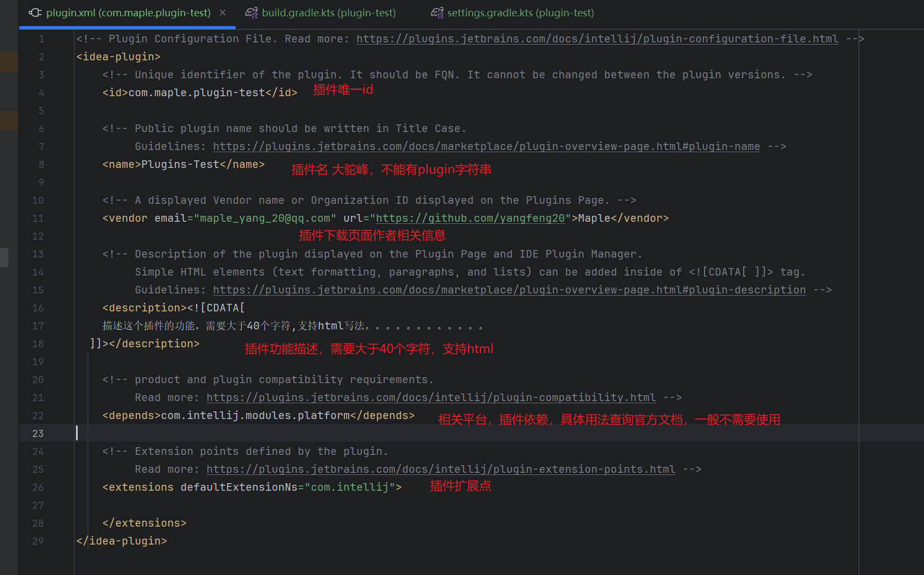Open the github.com/yangfeng20 vendor url link
924x575 pixels.
pyautogui.click(x=470, y=218)
